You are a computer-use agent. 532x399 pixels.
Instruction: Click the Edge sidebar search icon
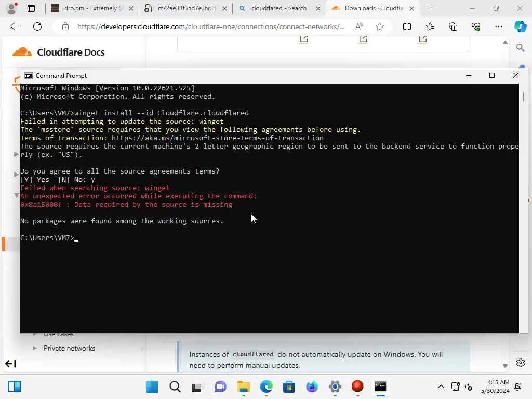[521, 48]
